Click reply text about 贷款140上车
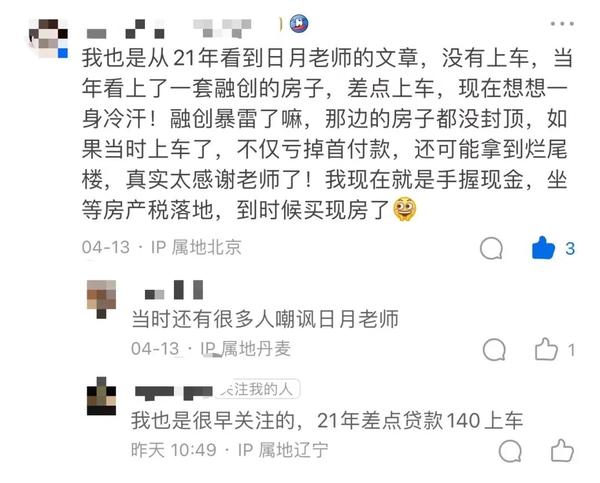600x483 pixels. (327, 420)
